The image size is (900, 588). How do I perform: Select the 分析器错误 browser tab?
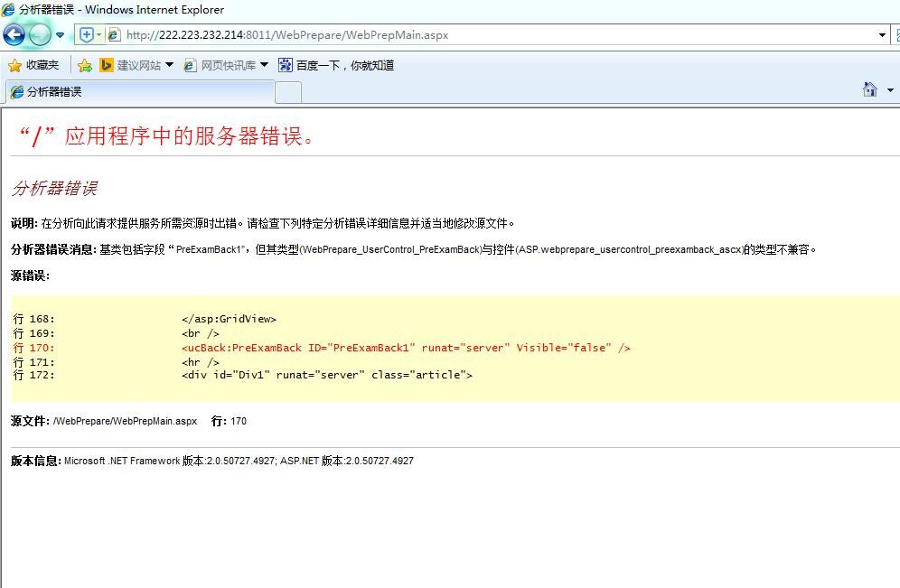click(x=139, y=92)
